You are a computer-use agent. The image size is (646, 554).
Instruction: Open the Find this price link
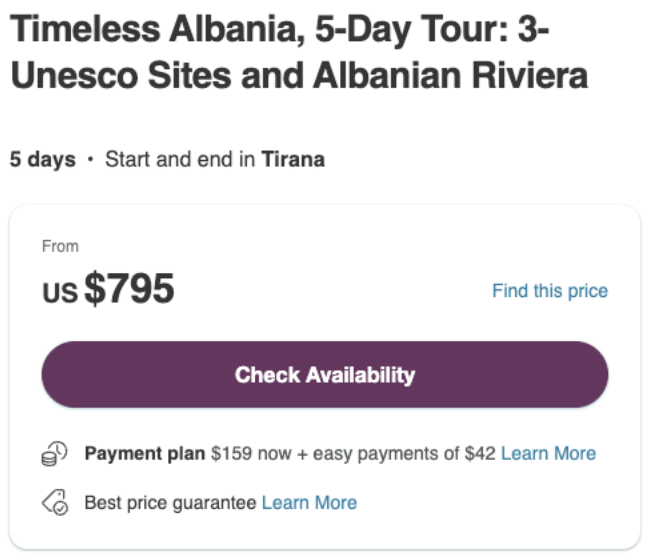tap(550, 291)
